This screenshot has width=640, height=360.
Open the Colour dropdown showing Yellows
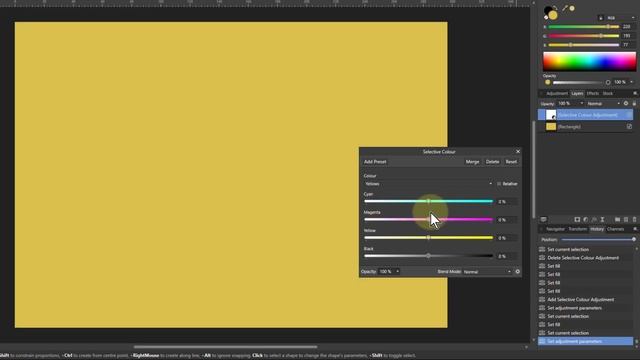tap(428, 184)
